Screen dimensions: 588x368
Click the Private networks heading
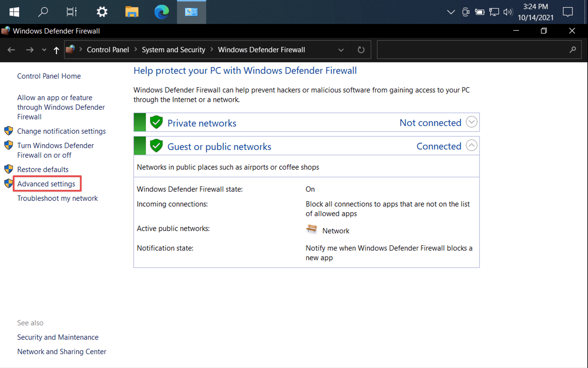click(x=202, y=123)
